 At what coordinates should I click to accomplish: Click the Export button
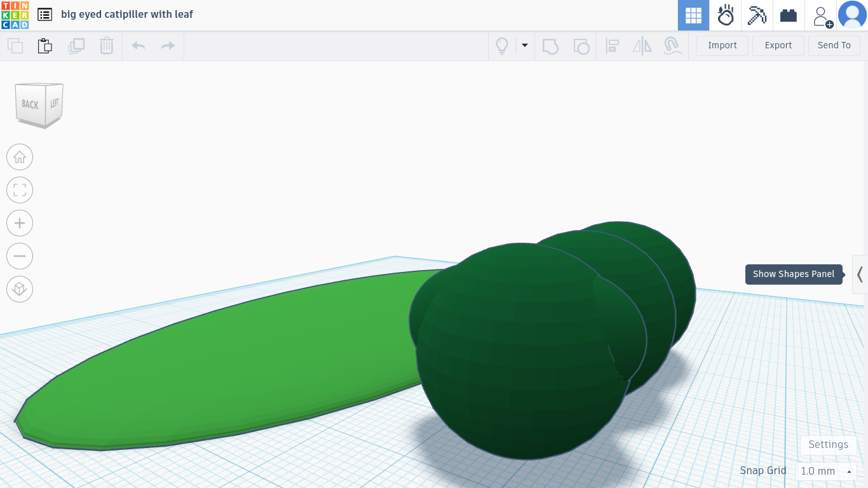(778, 45)
